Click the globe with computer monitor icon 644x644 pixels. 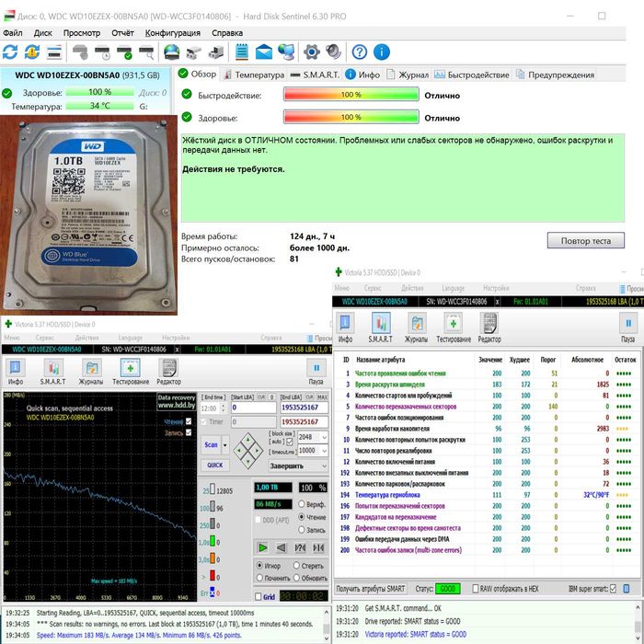(x=286, y=52)
